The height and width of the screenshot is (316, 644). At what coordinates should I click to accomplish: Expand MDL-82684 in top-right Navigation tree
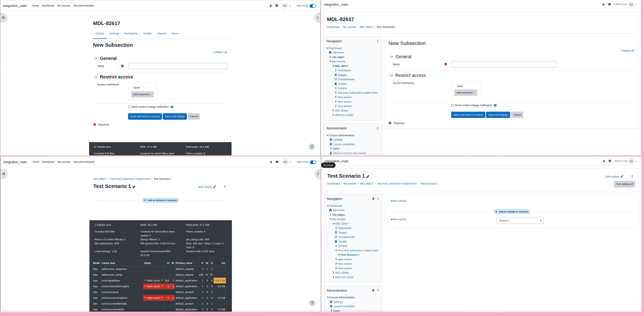tap(333, 111)
